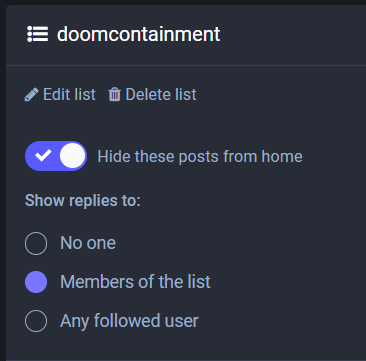Viewport: 366px width, 361px height.
Task: Select the Members of the list radio
Action: 36,282
